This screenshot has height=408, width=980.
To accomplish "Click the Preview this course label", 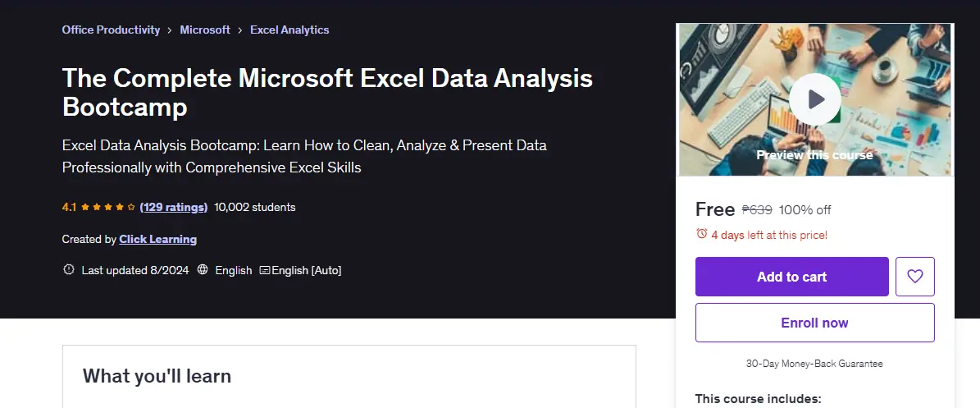I will 815,154.
